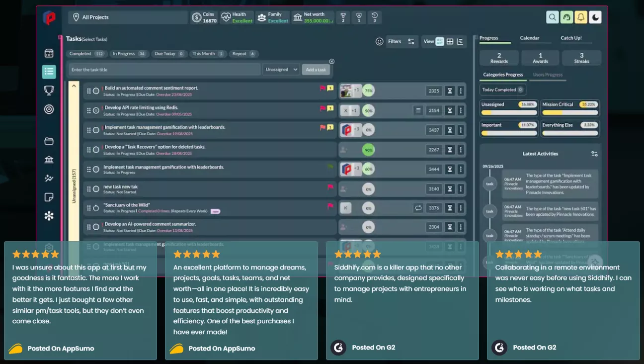Tick the circle for 'Develop a Task Recovery option'
Viewport: 644px width, 364px height.
(x=96, y=150)
